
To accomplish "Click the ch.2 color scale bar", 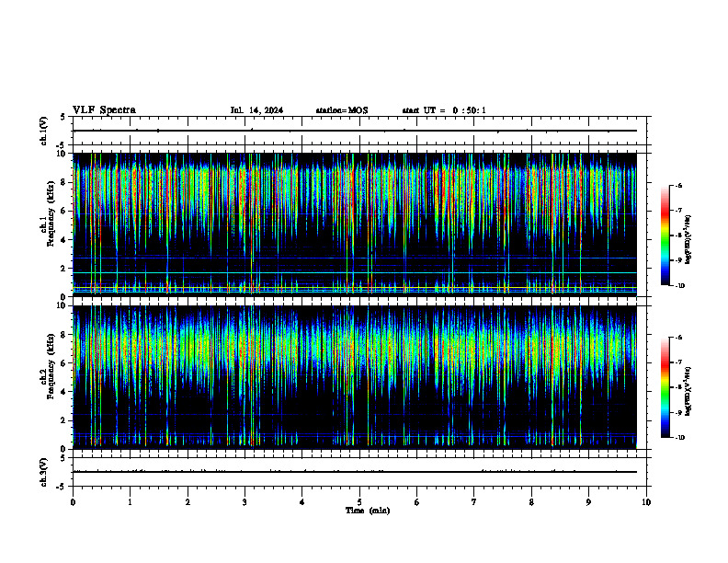I will click(x=665, y=387).
